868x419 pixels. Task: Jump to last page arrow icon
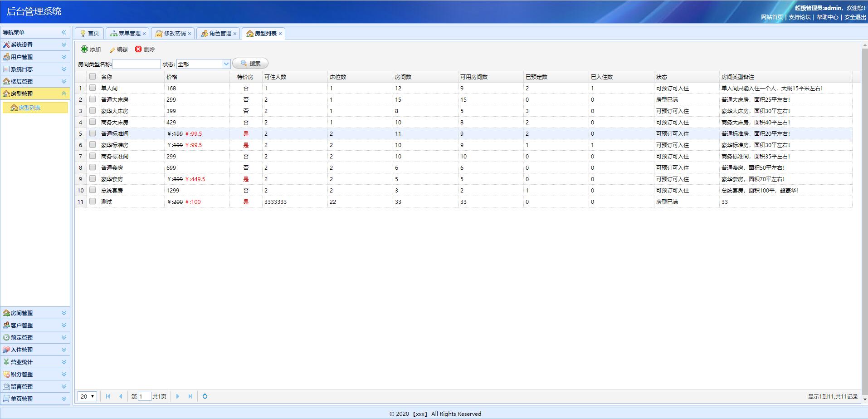pyautogui.click(x=190, y=396)
